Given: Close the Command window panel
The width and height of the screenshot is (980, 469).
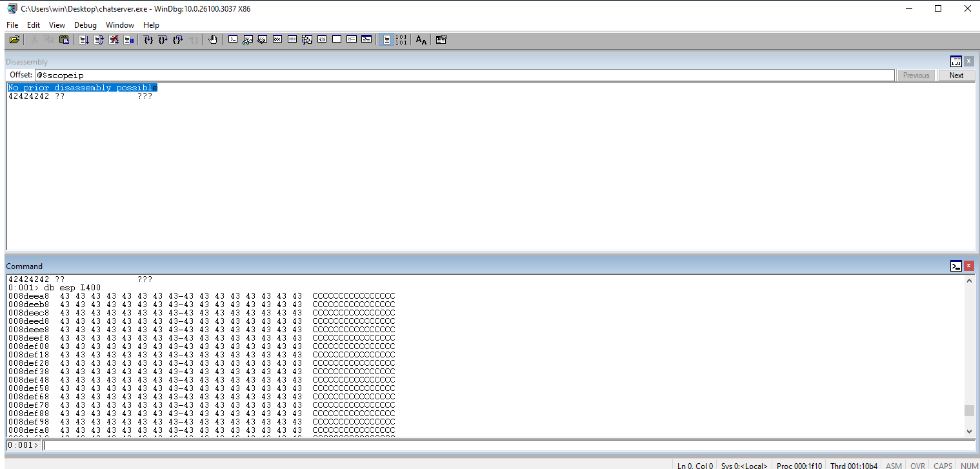Looking at the screenshot, I should tap(968, 266).
